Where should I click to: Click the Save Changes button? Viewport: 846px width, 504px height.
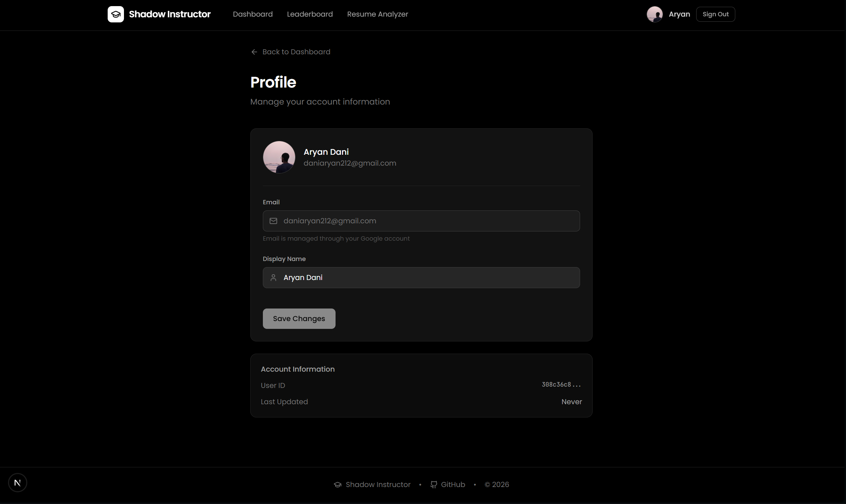tap(299, 319)
